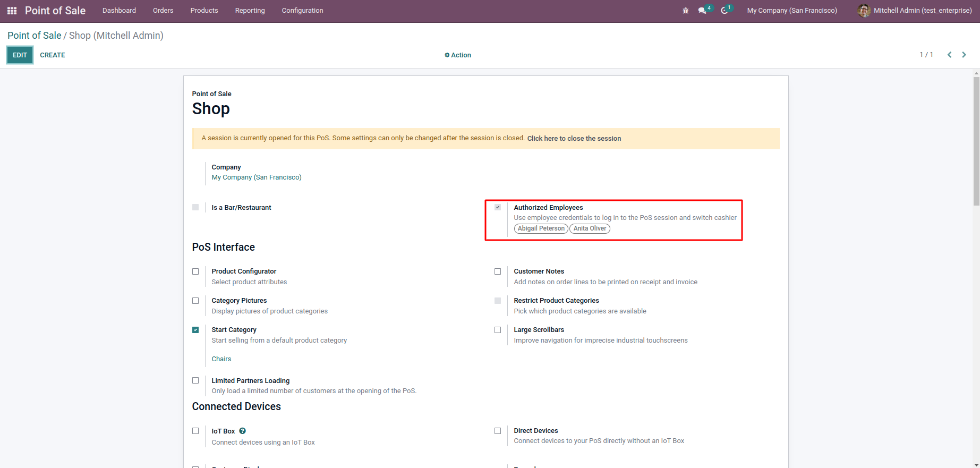Click the Edit button
The height and width of the screenshot is (468, 980).
point(20,55)
